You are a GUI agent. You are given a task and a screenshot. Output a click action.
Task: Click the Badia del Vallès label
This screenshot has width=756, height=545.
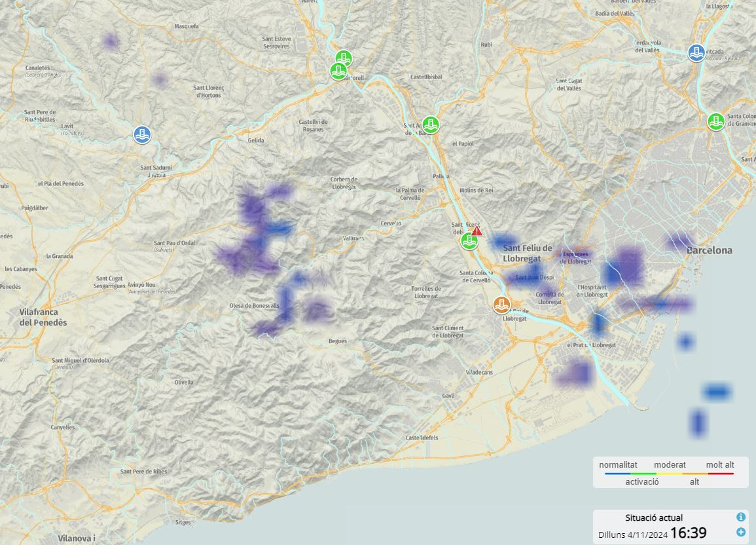[x=615, y=14]
